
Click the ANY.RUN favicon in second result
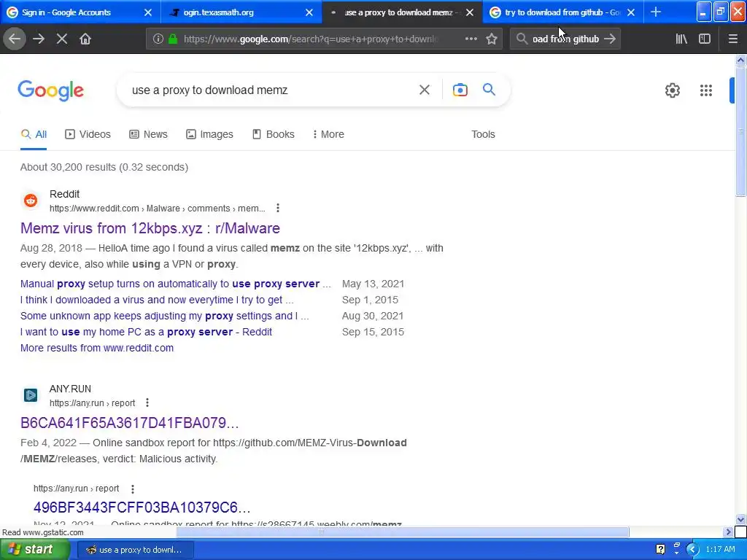(x=31, y=395)
